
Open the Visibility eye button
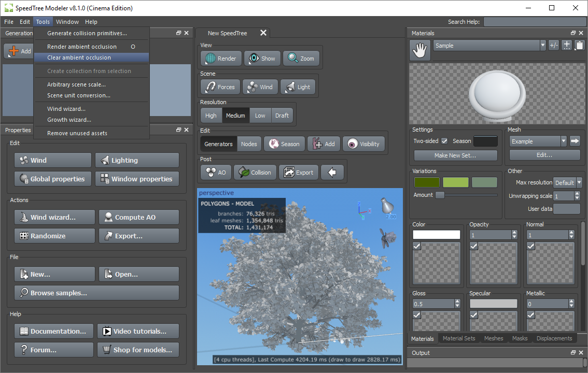click(363, 144)
